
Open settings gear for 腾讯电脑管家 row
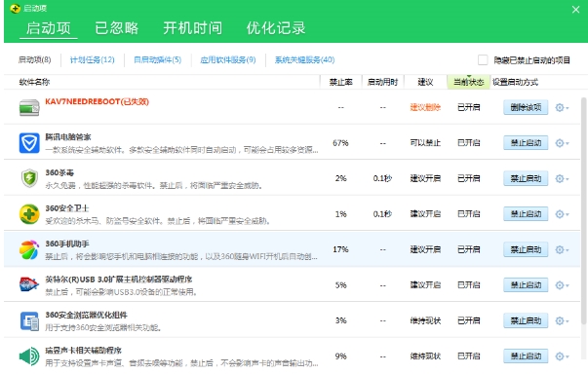(x=562, y=143)
